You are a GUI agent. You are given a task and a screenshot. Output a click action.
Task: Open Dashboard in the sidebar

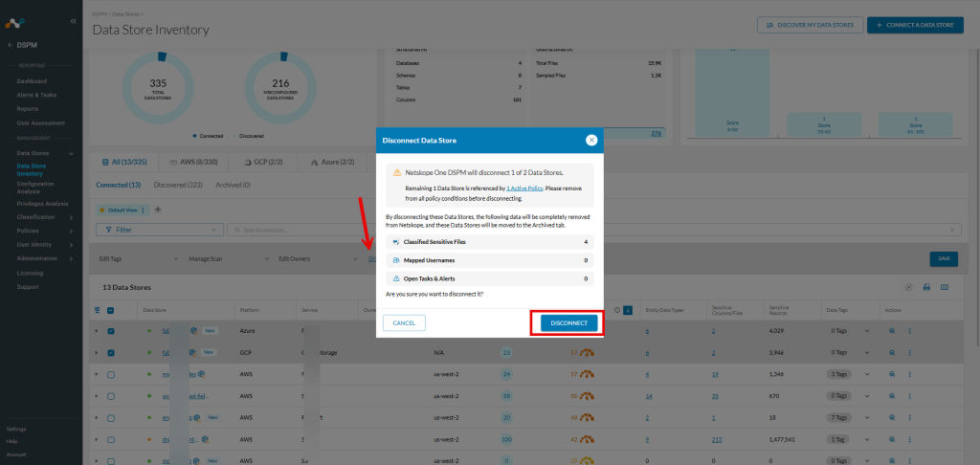pyautogui.click(x=32, y=81)
